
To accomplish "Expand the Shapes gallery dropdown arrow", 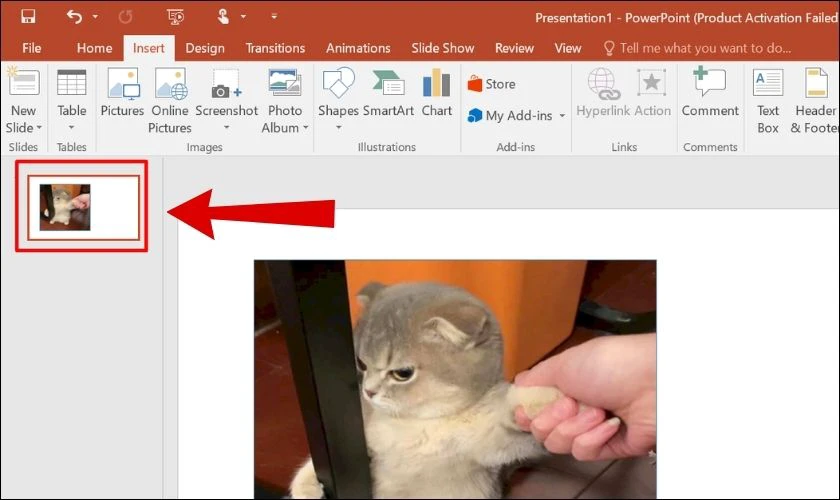I will click(339, 128).
